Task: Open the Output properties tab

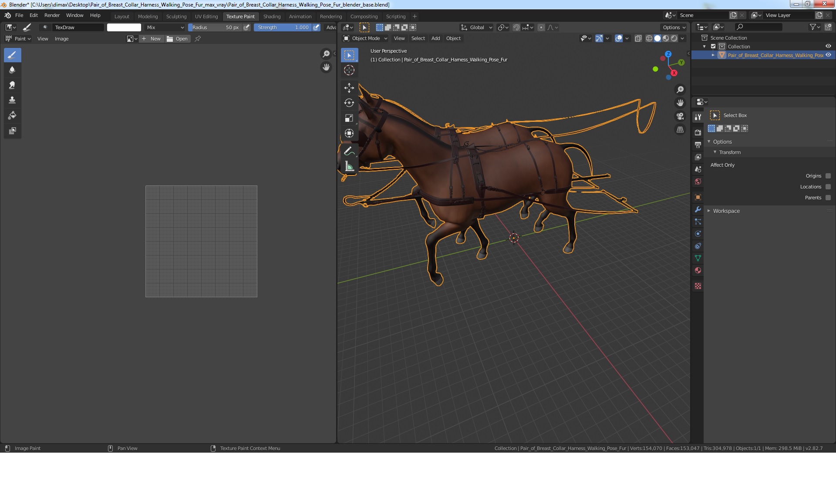Action: coord(698,144)
